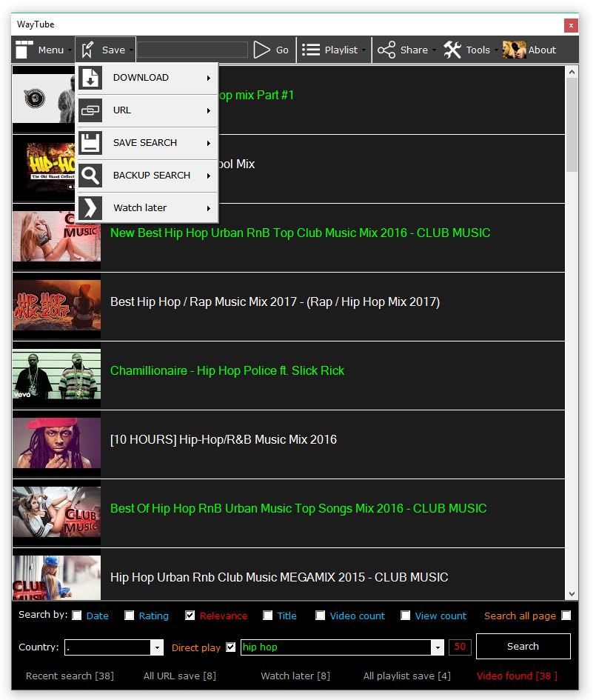596x700 pixels.
Task: Open the Menu toolbar label
Action: [x=51, y=50]
